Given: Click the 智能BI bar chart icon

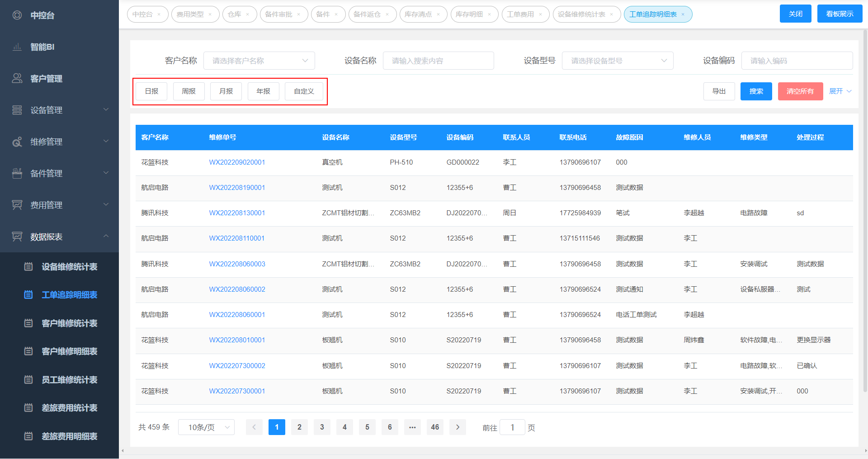Looking at the screenshot, I should (x=17, y=47).
